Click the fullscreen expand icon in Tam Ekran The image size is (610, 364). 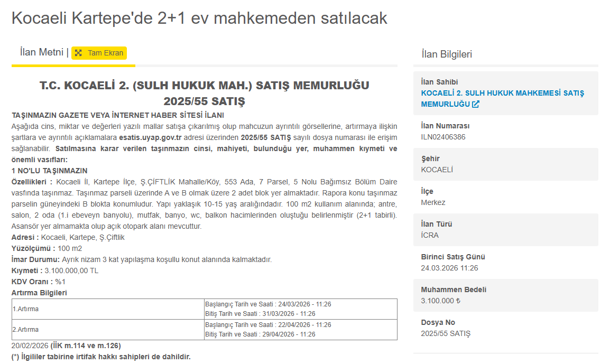pyautogui.click(x=78, y=53)
